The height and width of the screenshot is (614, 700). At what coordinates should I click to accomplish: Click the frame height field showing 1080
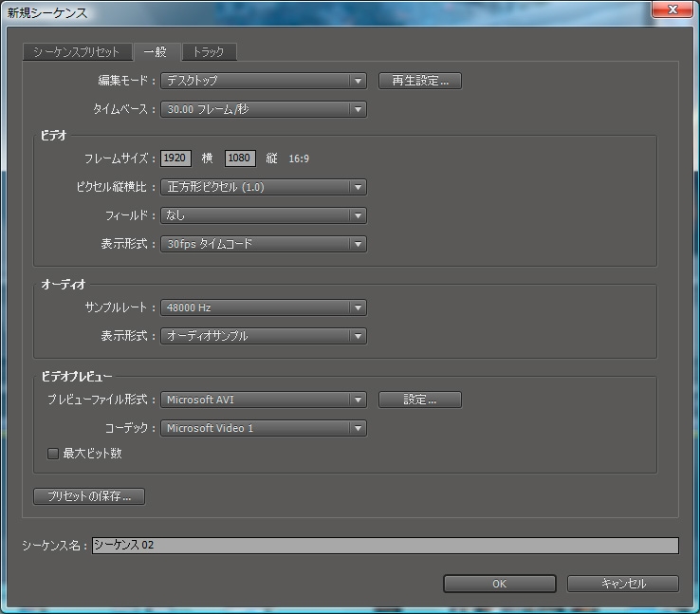pyautogui.click(x=240, y=158)
